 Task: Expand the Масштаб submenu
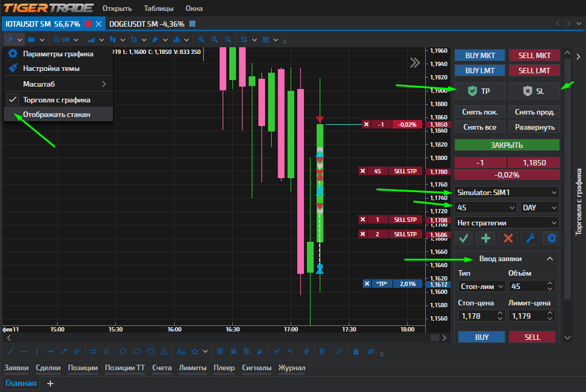[58, 84]
